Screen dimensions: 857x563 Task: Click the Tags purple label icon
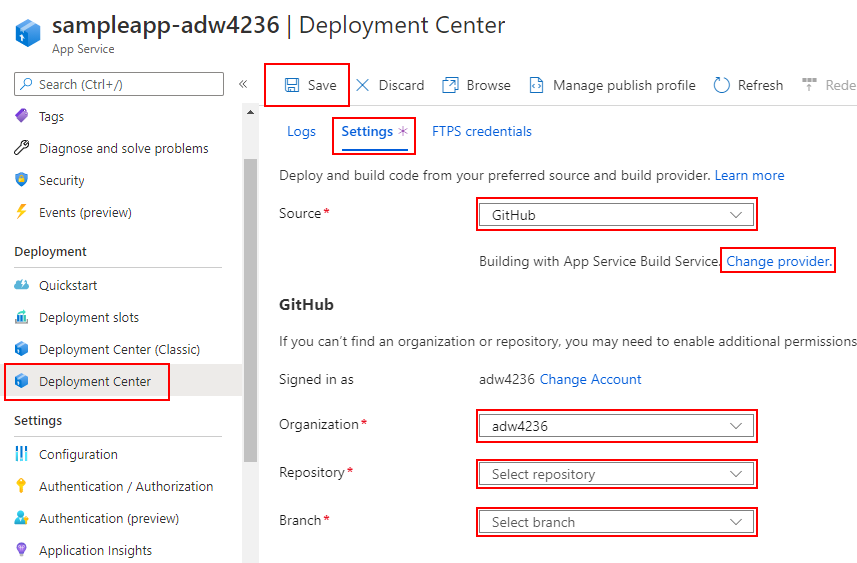21,116
